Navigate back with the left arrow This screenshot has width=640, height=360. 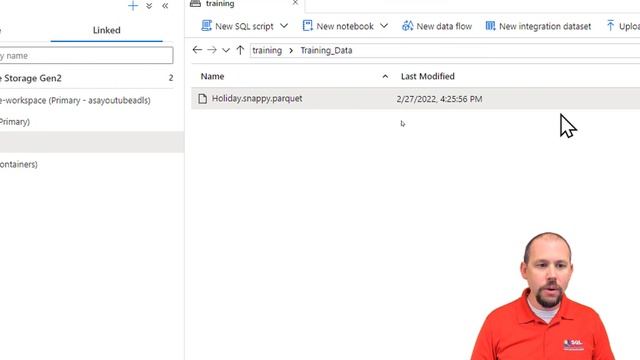coord(197,50)
